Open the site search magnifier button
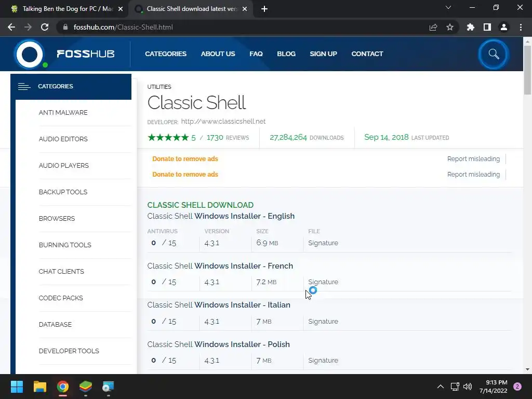 494,54
